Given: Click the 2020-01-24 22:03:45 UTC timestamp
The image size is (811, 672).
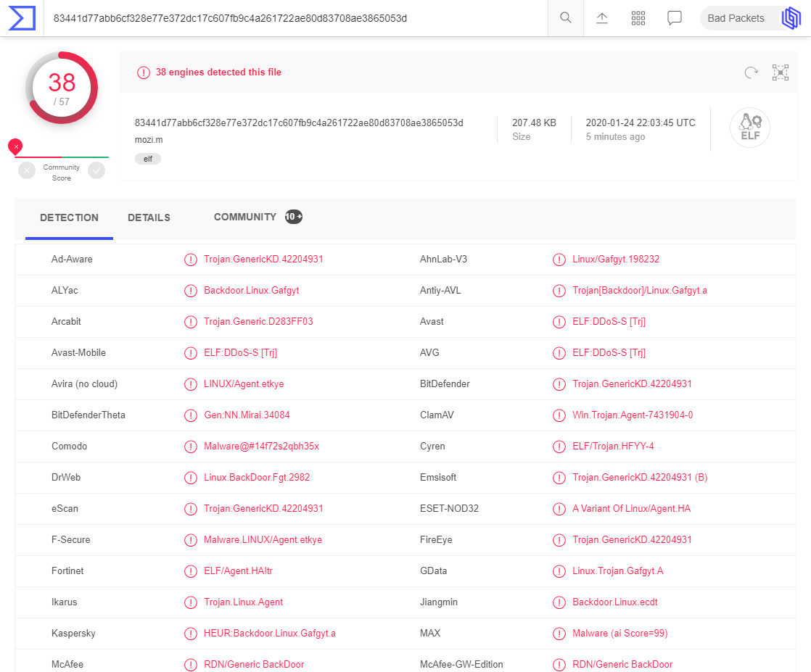Looking at the screenshot, I should click(641, 123).
